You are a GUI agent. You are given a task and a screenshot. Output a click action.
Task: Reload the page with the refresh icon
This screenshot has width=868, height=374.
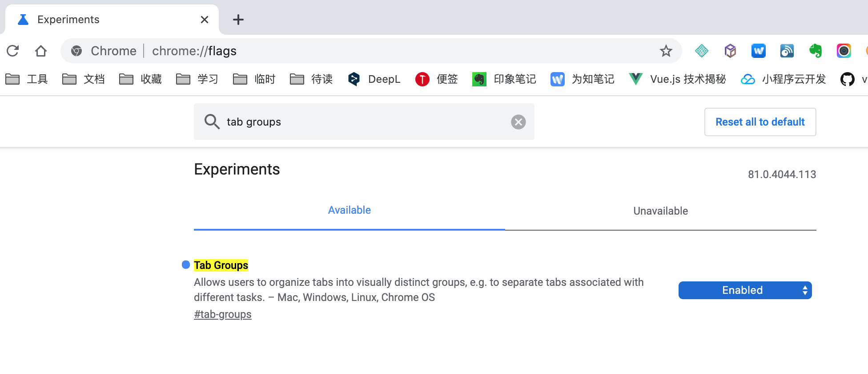tap(13, 51)
